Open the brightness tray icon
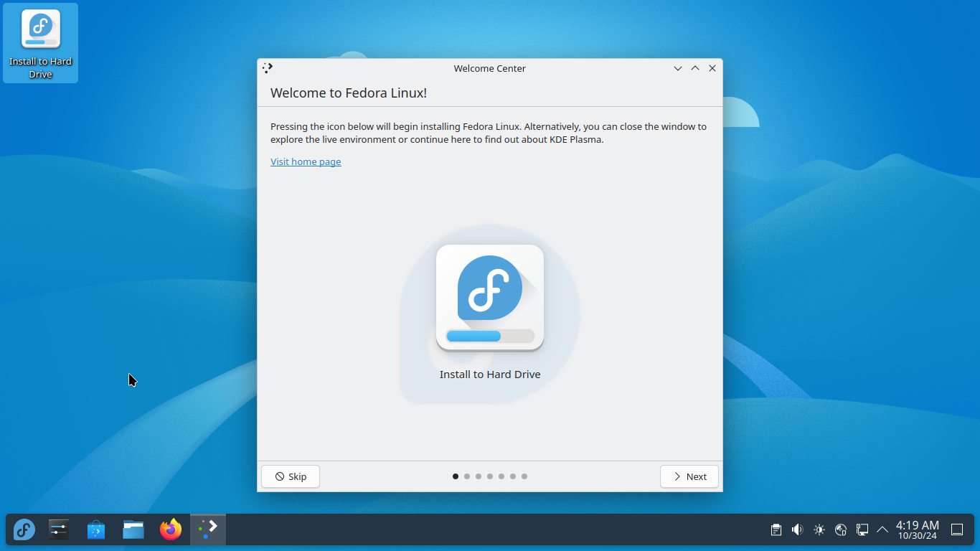The height and width of the screenshot is (551, 980). click(819, 530)
